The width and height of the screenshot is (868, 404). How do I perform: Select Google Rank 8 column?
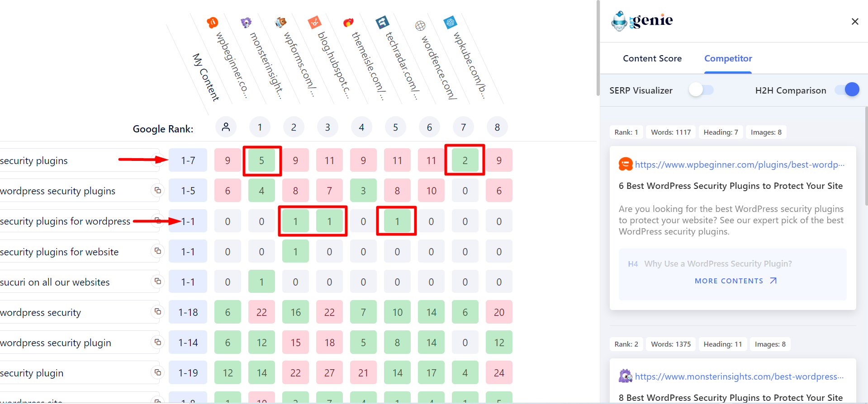pos(497,127)
